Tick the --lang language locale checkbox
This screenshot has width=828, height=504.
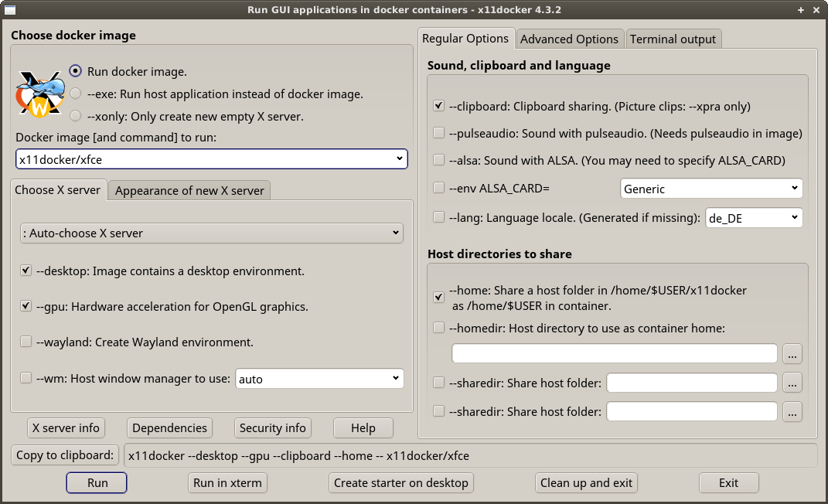439,217
